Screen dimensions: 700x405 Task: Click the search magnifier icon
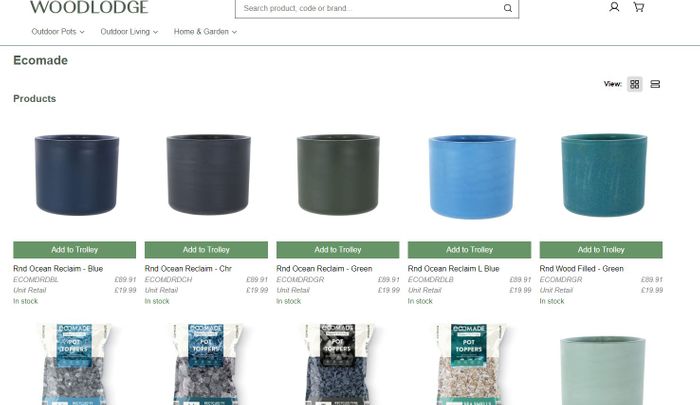[x=508, y=8]
